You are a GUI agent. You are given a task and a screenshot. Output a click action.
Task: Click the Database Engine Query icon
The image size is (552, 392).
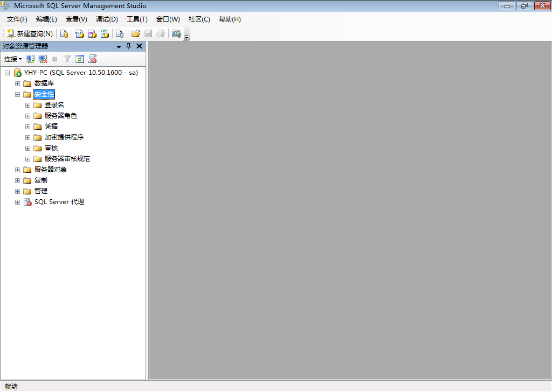point(64,33)
